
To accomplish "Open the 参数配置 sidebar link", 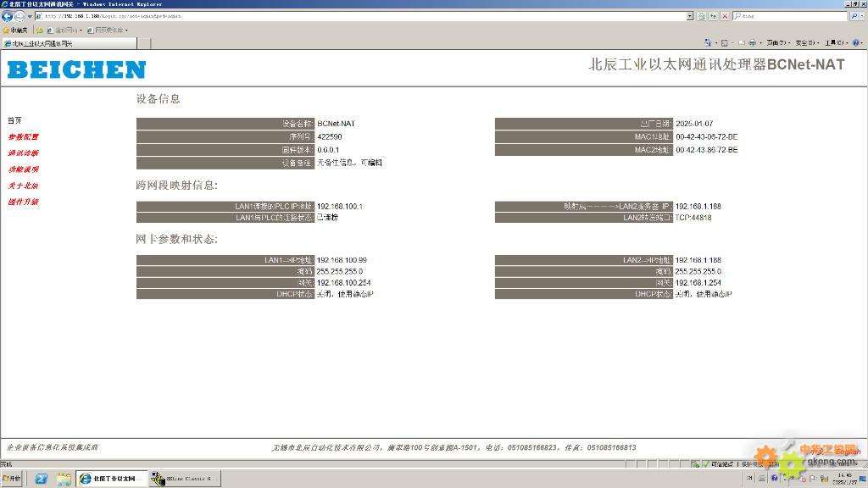I will click(23, 136).
